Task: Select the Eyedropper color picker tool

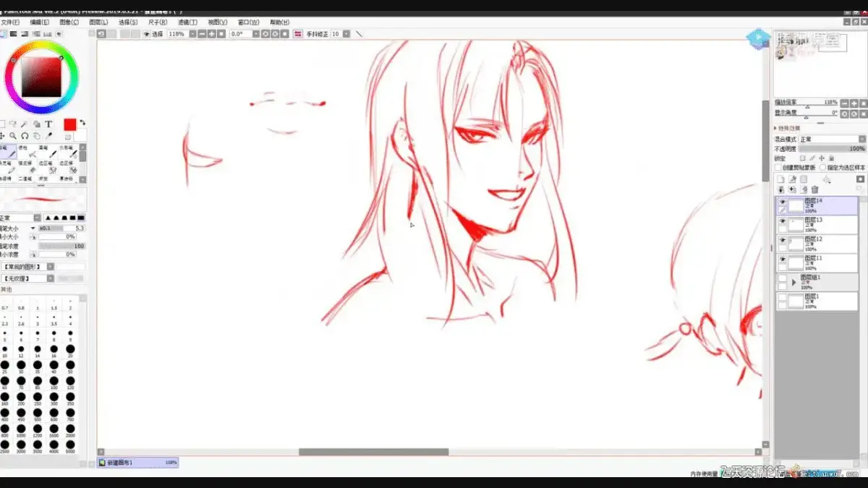Action: coord(48,136)
